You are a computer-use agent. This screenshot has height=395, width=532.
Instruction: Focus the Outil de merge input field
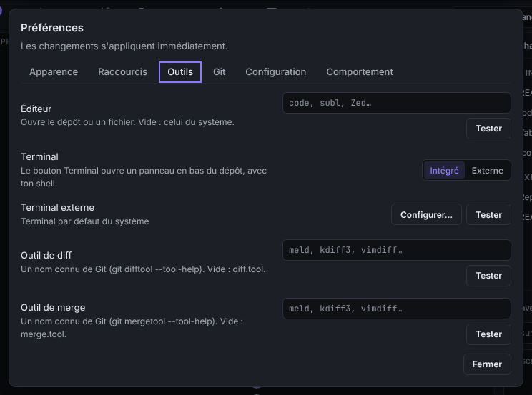pyautogui.click(x=397, y=309)
